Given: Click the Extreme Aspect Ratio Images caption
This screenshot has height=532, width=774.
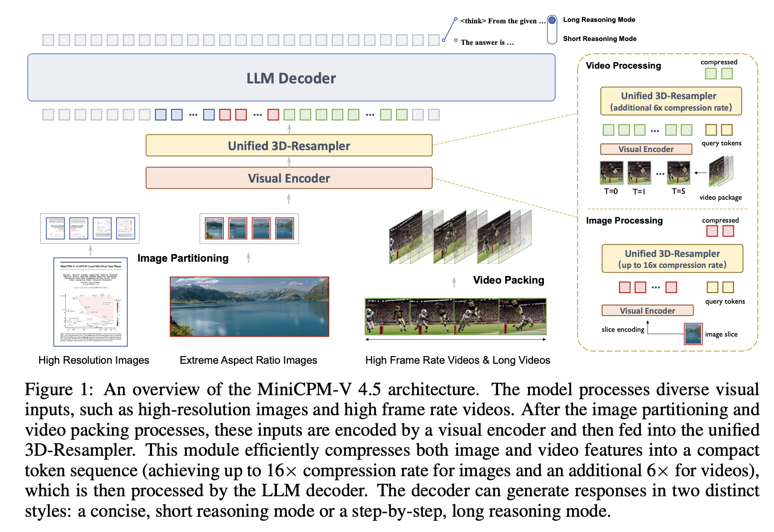Looking at the screenshot, I should 248,360.
